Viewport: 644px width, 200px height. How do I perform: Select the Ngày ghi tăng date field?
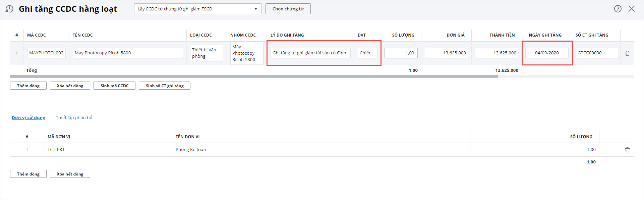coord(546,53)
